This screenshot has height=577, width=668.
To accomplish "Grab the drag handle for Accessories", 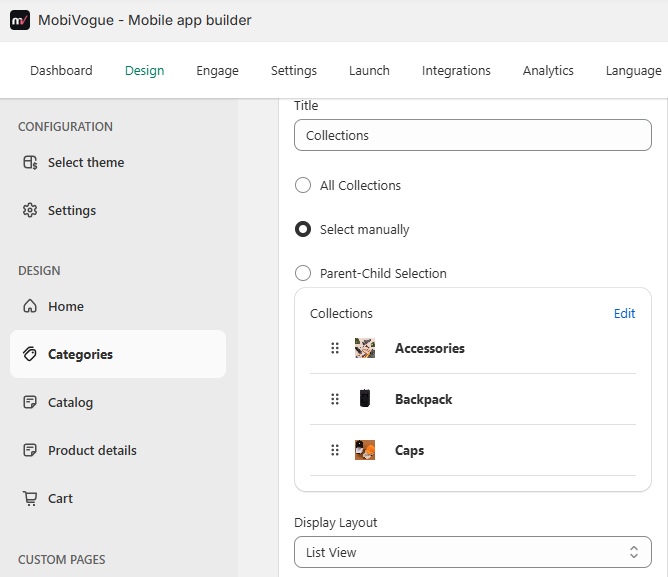I will point(335,348).
